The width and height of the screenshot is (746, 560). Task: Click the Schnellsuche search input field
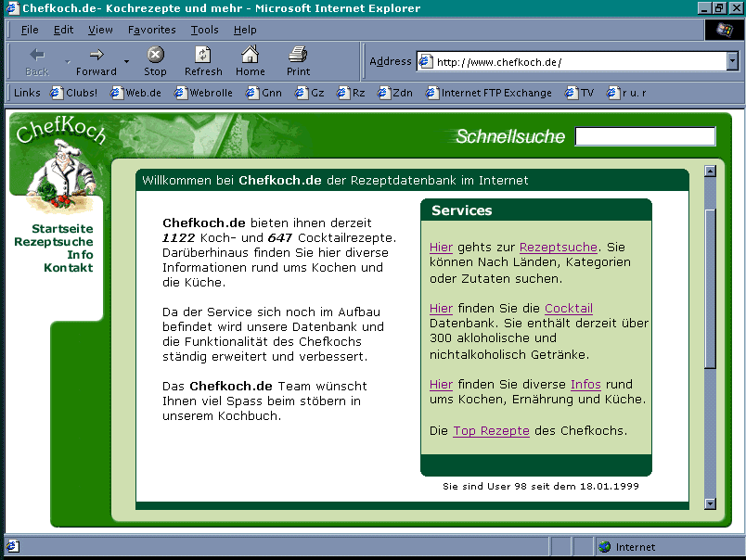(x=645, y=137)
